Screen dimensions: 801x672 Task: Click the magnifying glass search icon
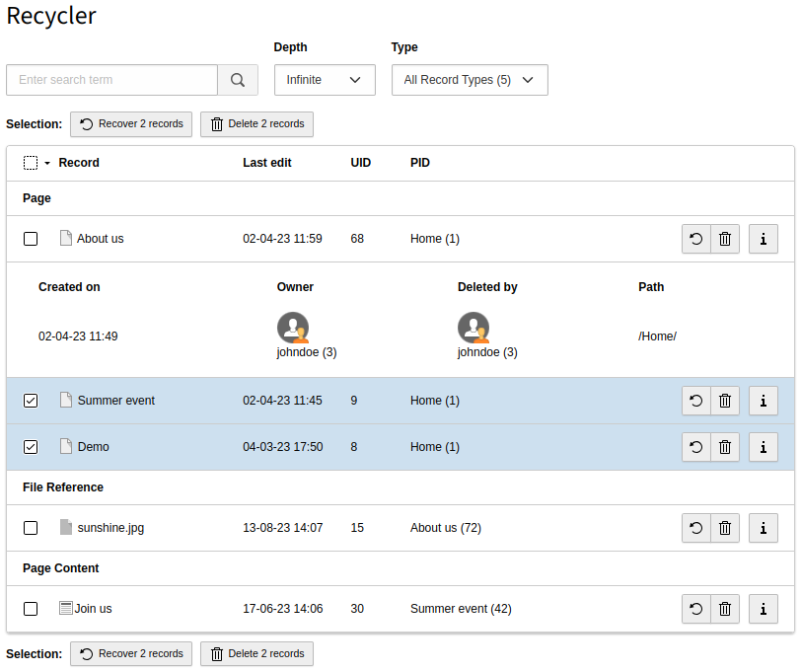pos(237,80)
